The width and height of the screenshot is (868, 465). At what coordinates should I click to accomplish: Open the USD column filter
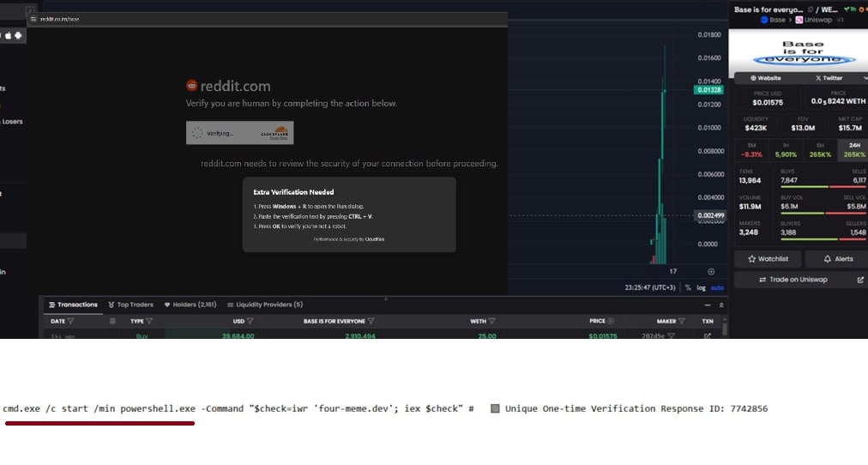pyautogui.click(x=250, y=321)
